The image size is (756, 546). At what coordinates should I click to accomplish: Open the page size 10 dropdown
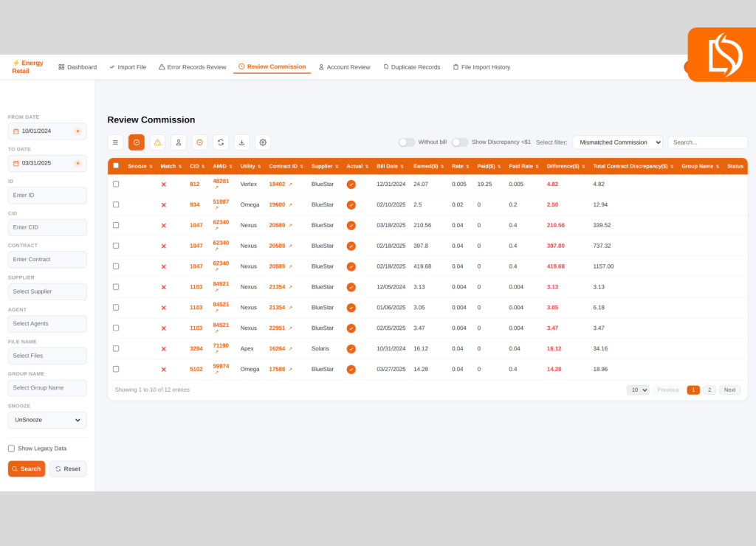click(x=637, y=390)
